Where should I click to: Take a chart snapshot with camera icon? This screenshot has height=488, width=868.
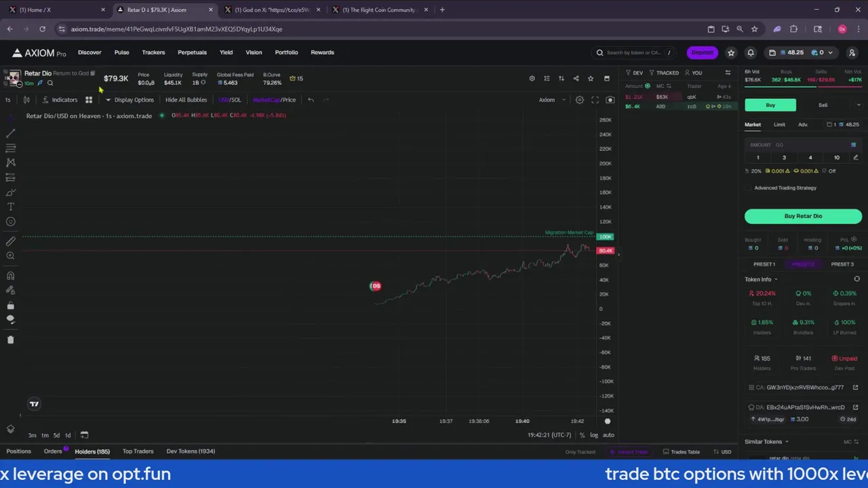(610, 100)
